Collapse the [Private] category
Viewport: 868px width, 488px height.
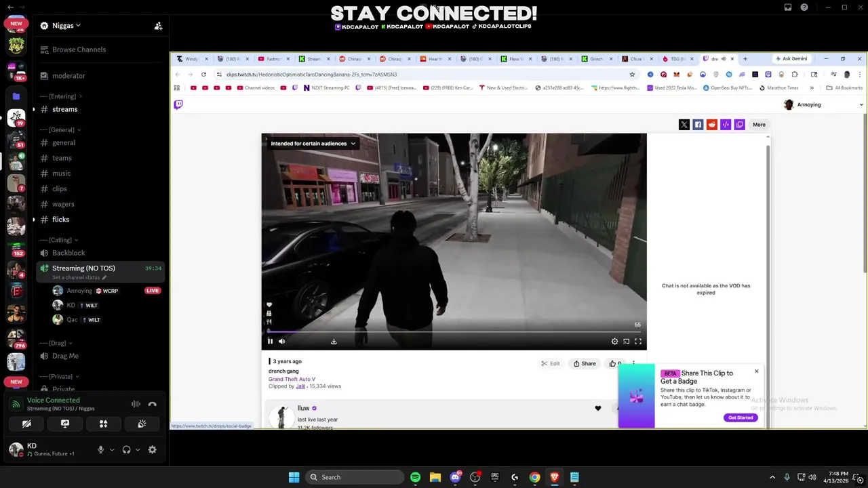(60, 376)
